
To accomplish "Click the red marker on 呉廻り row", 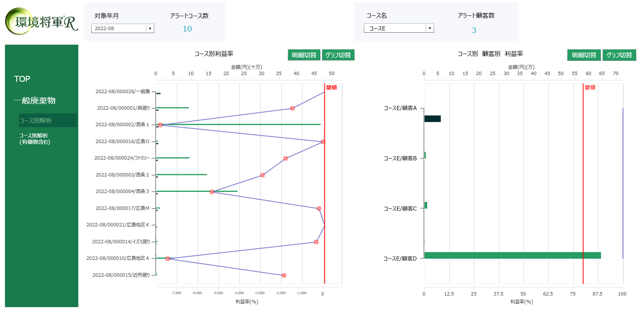I will (292, 108).
